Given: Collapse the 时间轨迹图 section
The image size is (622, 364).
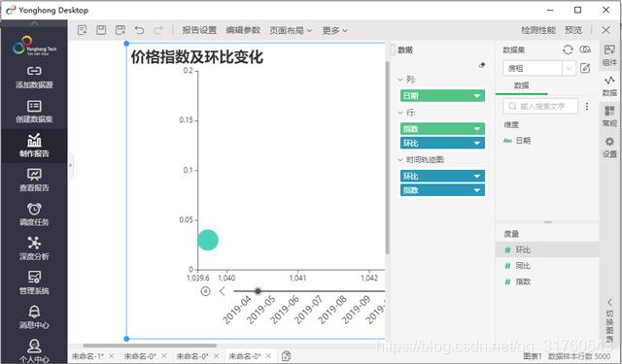Looking at the screenshot, I should (x=400, y=159).
